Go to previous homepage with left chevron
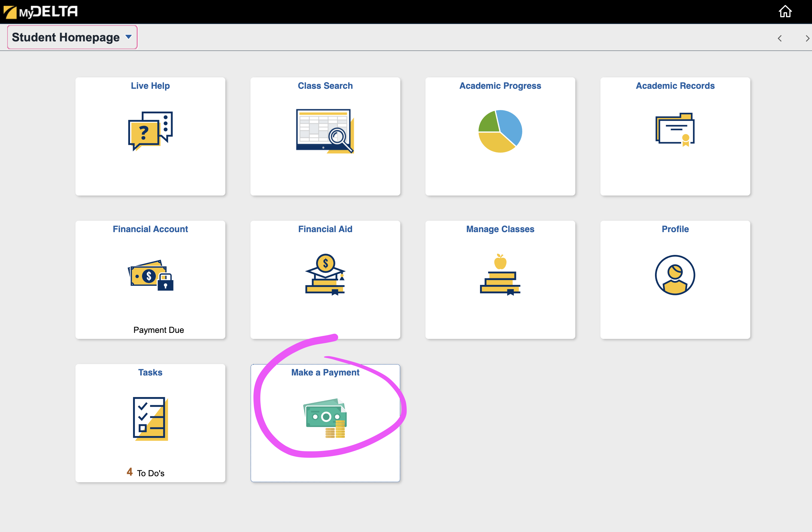This screenshot has width=812, height=532. [x=780, y=38]
